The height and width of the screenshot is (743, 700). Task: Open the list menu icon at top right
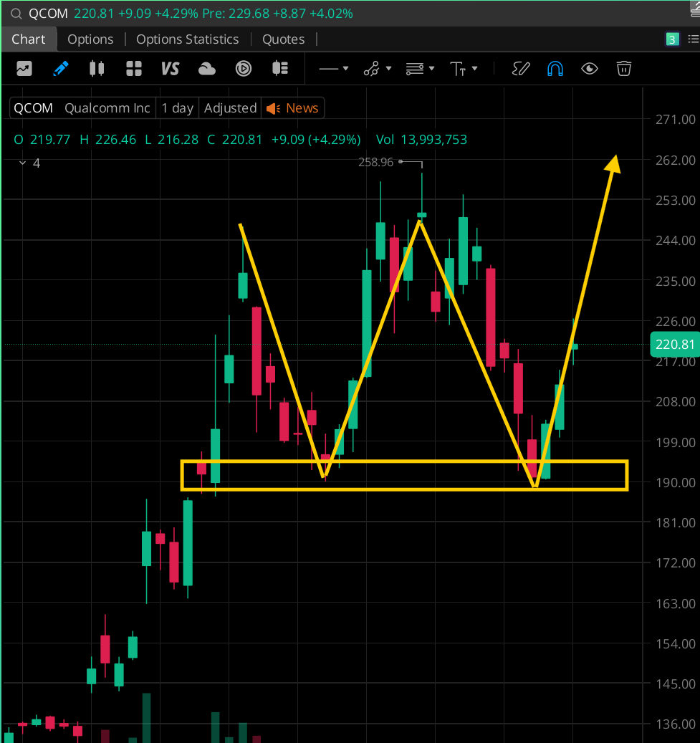coord(694,39)
